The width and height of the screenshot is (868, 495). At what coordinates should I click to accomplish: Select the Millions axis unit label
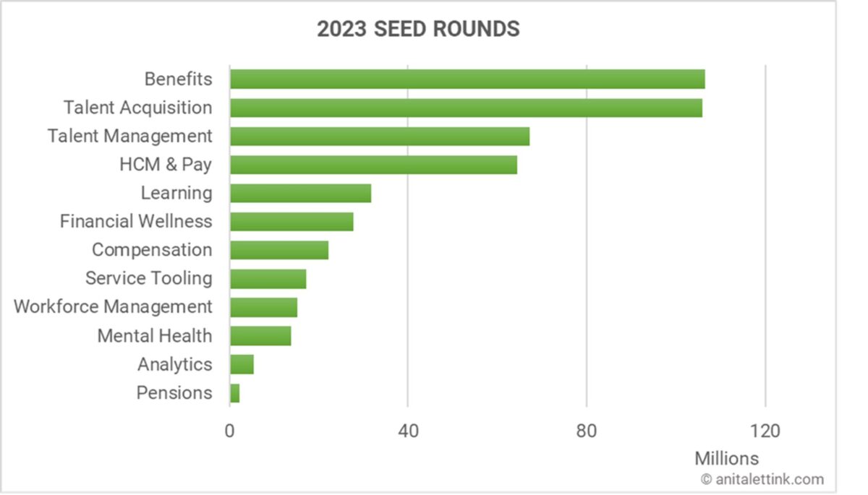[x=726, y=458]
